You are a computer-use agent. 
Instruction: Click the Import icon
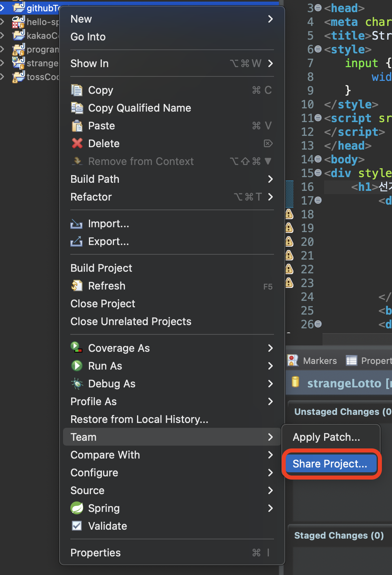[76, 224]
